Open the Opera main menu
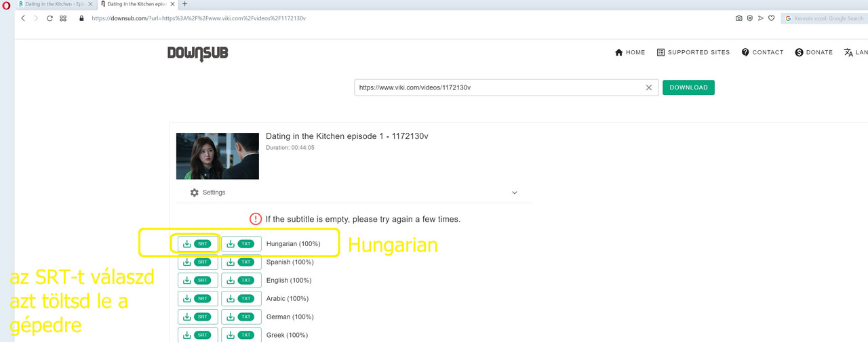Image resolution: width=868 pixels, height=364 pixels. [6, 4]
